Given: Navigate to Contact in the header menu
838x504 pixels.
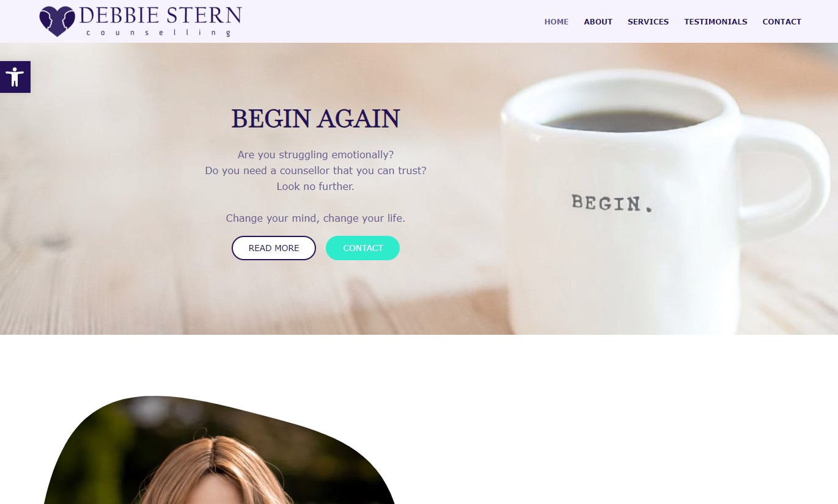Looking at the screenshot, I should [x=782, y=21].
